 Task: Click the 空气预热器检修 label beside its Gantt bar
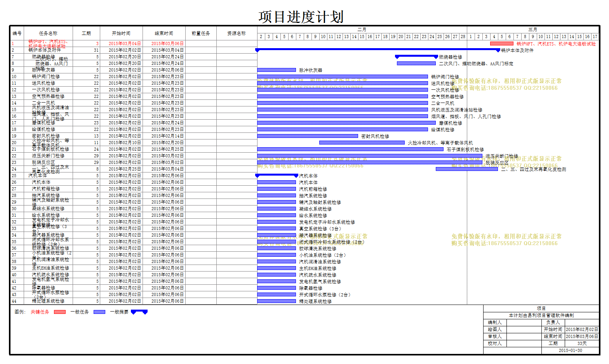[447, 97]
